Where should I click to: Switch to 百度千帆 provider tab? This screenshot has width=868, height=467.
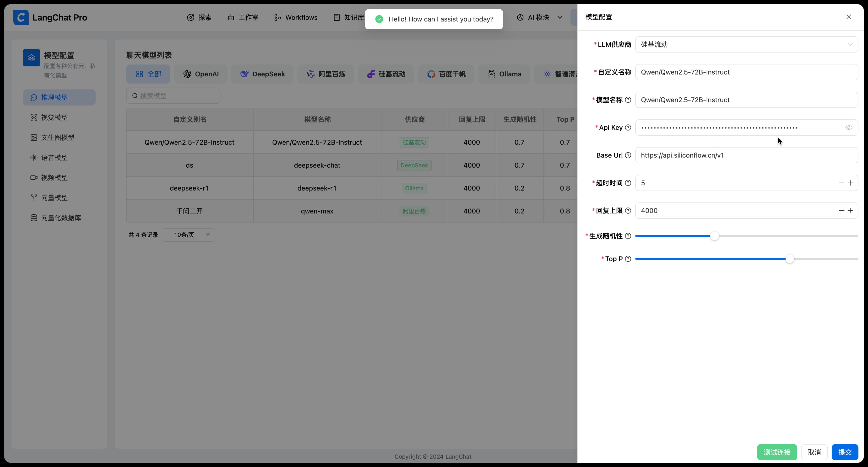coord(446,74)
